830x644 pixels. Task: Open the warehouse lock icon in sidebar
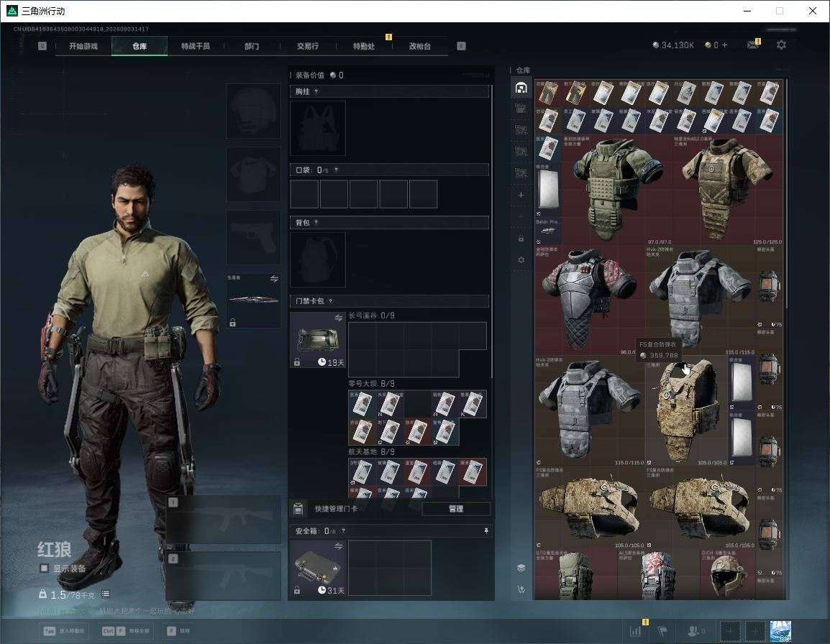(x=521, y=239)
